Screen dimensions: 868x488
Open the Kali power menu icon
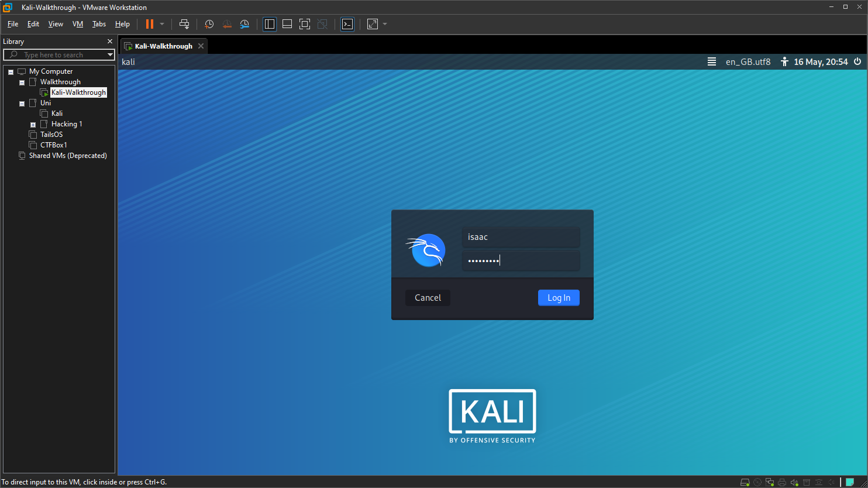click(857, 61)
